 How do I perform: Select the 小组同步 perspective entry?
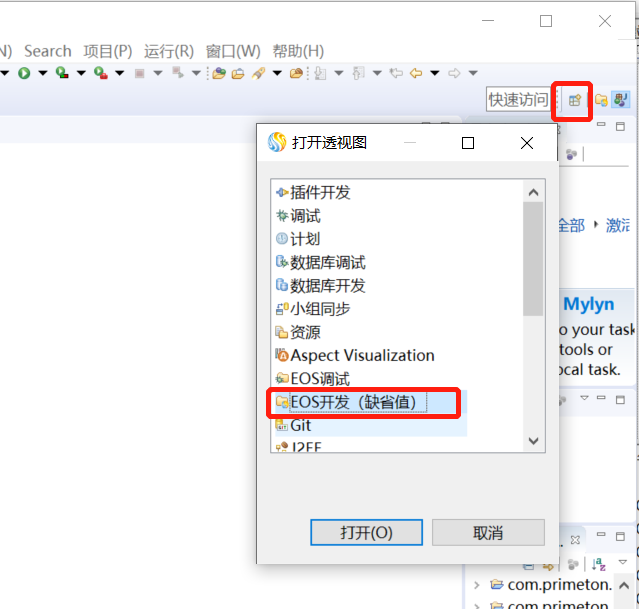(x=320, y=309)
